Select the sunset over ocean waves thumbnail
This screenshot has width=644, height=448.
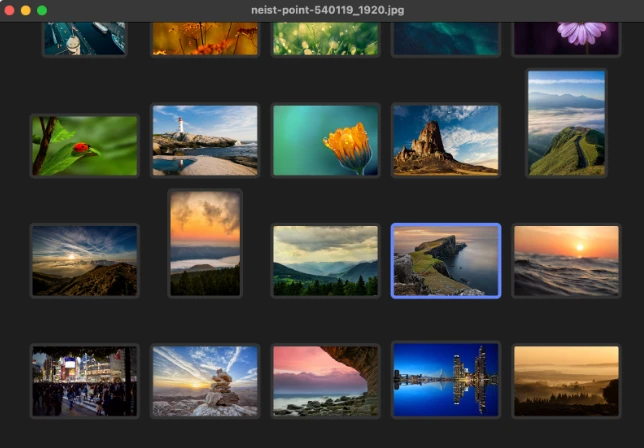[566, 260]
